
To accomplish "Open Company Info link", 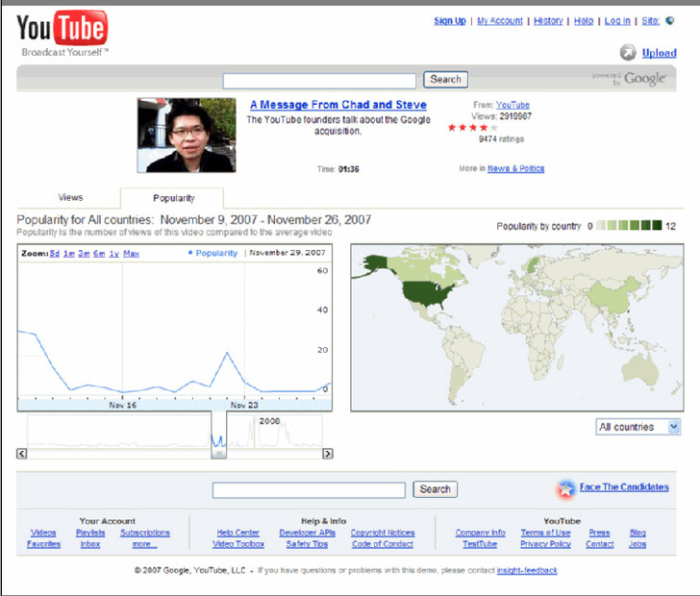I will point(481,533).
